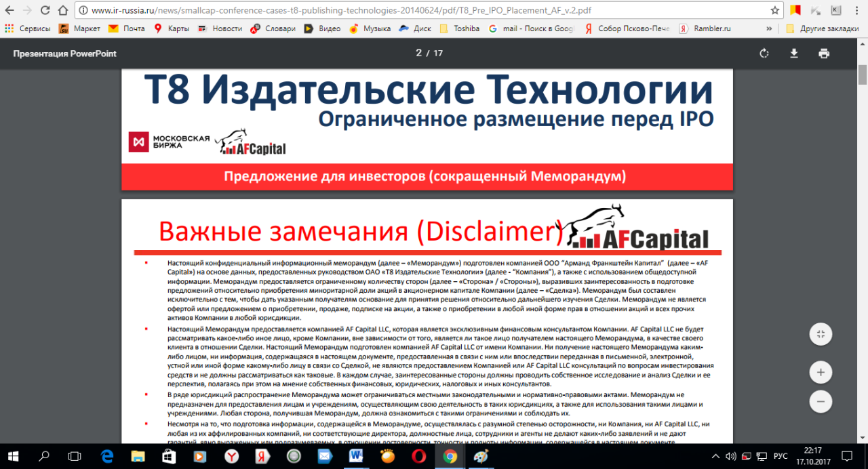
Task: Open the Словари bookmark
Action: (273, 28)
